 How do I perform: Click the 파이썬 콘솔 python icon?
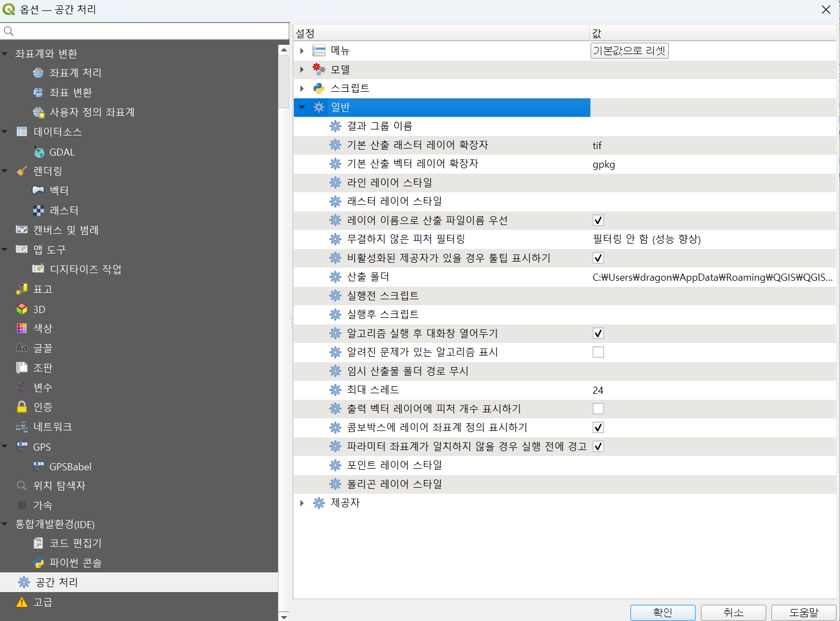(38, 563)
